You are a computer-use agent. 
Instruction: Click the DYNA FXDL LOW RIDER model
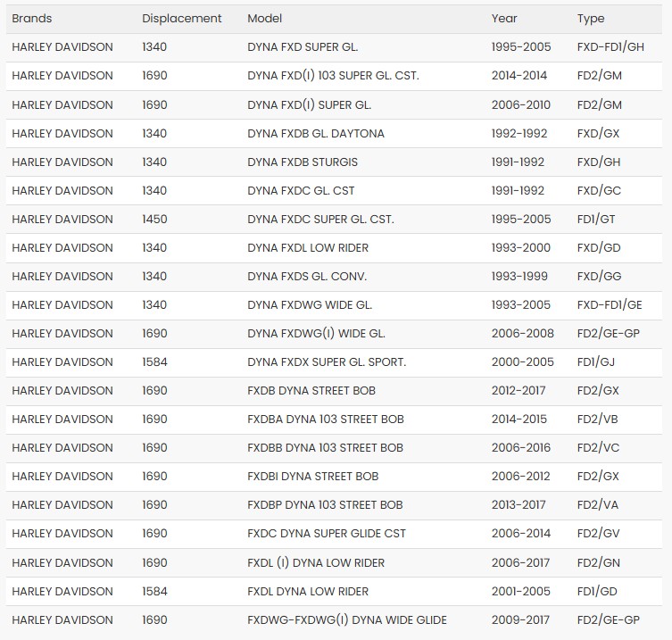click(308, 248)
